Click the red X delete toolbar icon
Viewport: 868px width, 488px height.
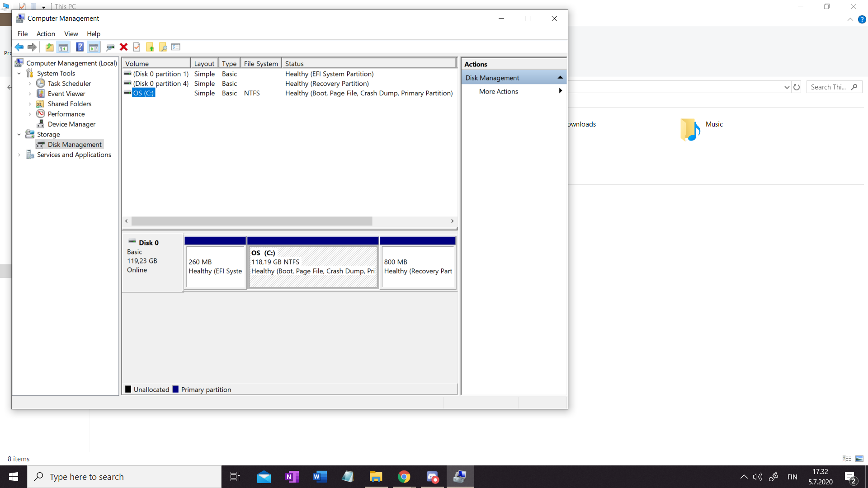[123, 47]
